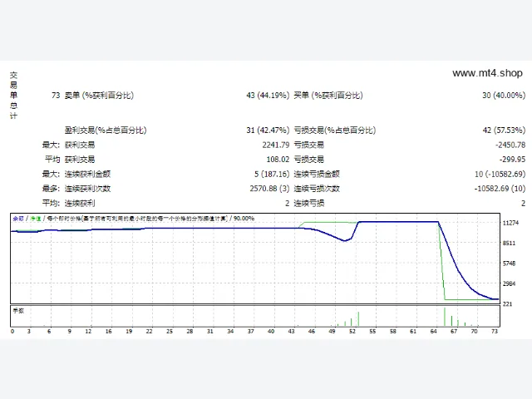The image size is (532, 399).
Task: Click the blue 余额 legend label
Action: [x=18, y=219]
